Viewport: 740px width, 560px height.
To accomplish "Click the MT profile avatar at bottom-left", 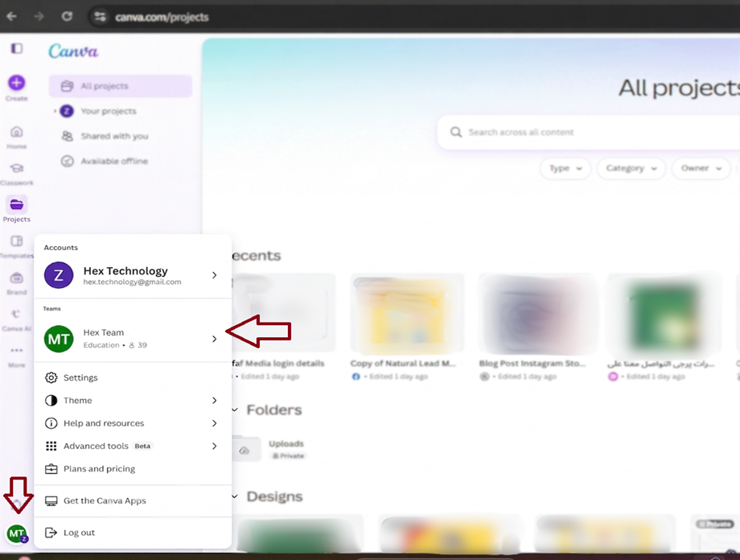I will click(16, 533).
